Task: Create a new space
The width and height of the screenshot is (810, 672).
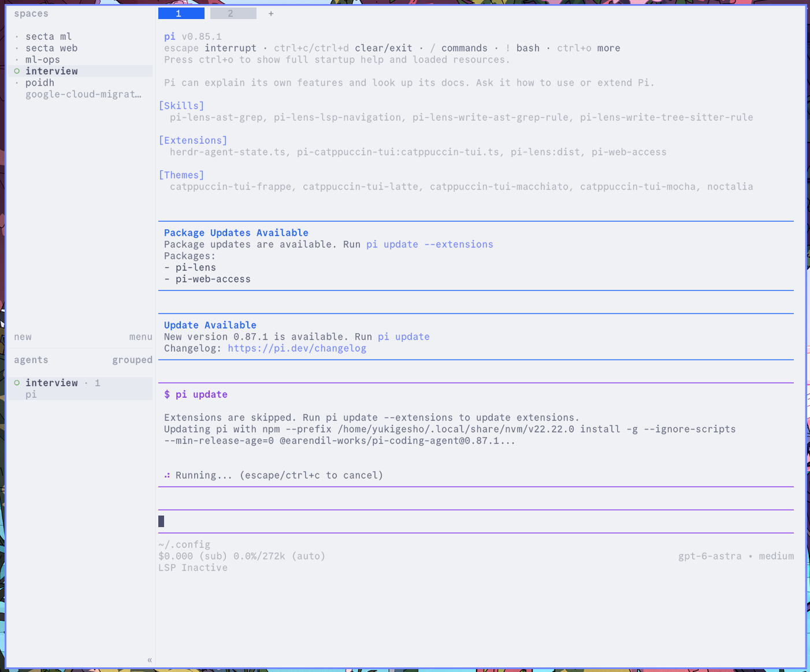Action: pyautogui.click(x=23, y=337)
